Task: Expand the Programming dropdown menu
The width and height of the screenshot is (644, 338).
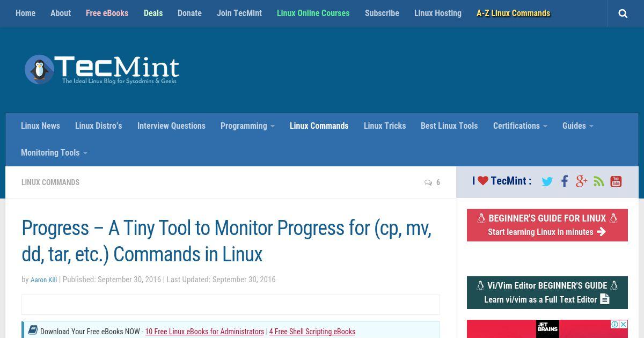Action: click(247, 126)
